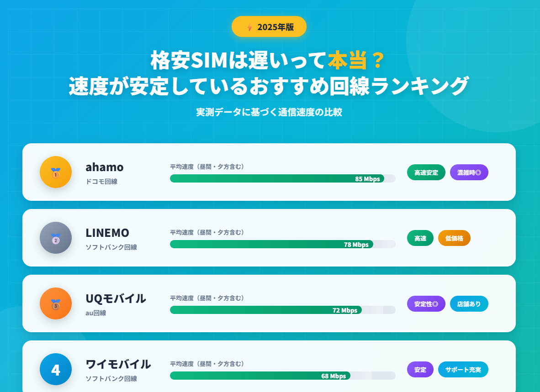Click the ワイモバイル 68 Mbps speed bar
Image resolution: width=540 pixels, height=392 pixels.
pos(260,376)
